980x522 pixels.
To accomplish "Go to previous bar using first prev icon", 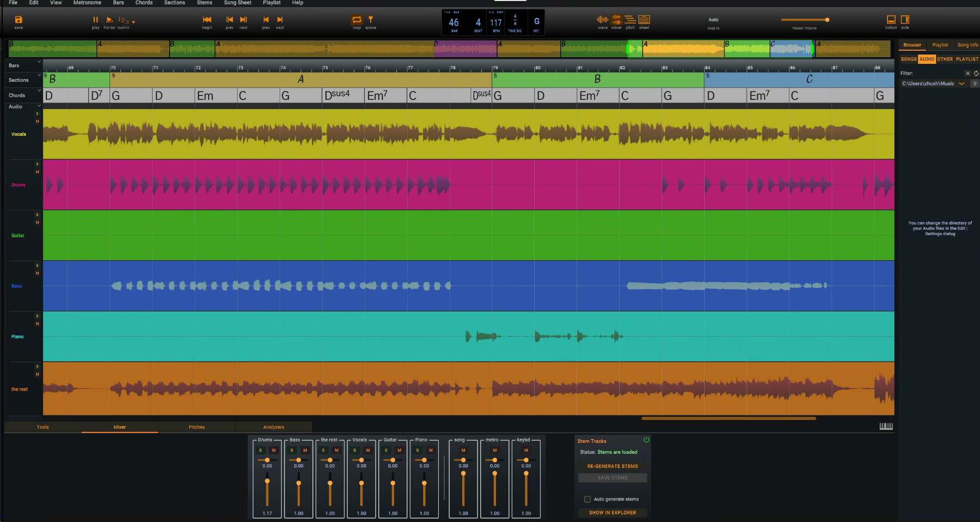I will click(229, 20).
